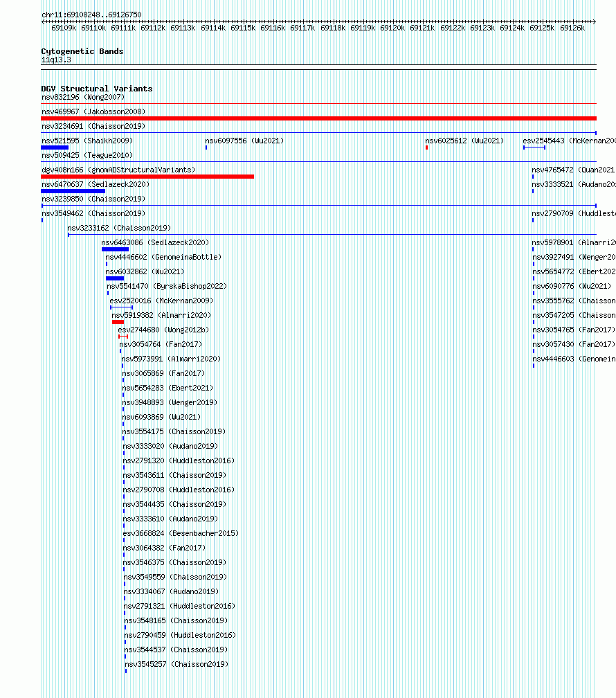
Task: Select nsv6032862 (Wu2021) label
Action: click(x=145, y=271)
